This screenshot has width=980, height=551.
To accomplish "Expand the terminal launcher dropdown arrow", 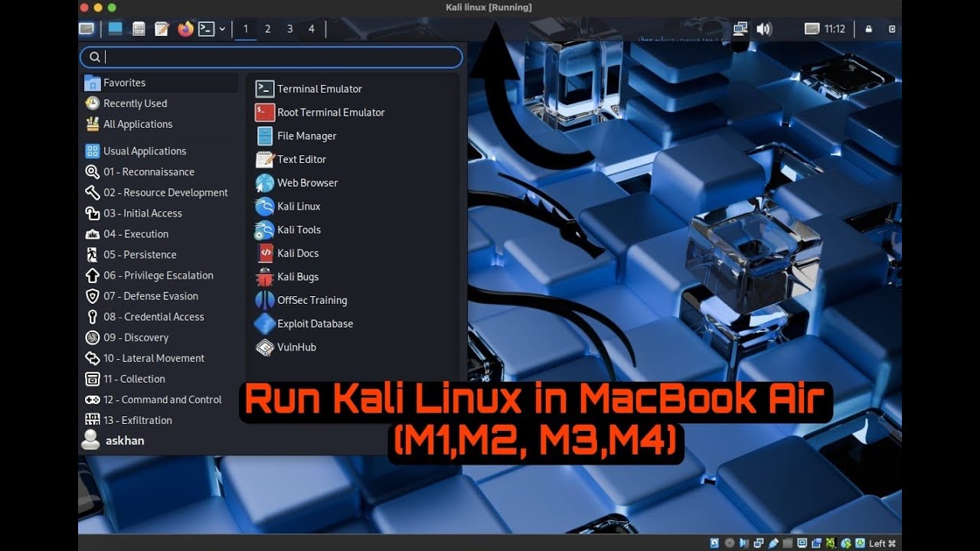I will (222, 29).
